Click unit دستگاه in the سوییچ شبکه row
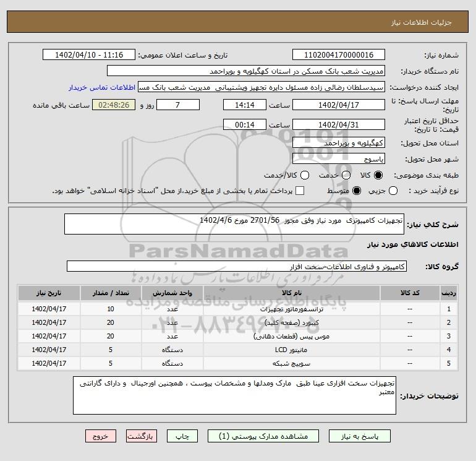 pos(172,363)
